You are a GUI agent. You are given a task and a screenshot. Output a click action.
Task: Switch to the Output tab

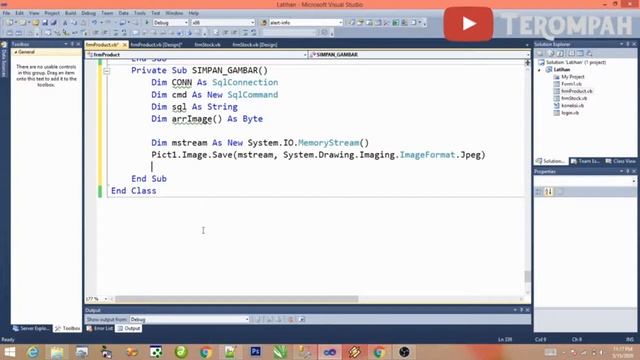coord(129,329)
